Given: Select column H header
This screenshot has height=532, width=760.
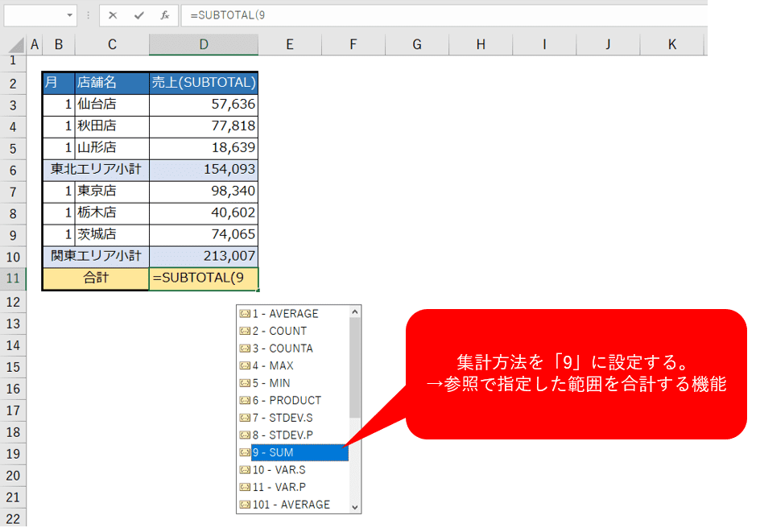Looking at the screenshot, I should pyautogui.click(x=481, y=44).
